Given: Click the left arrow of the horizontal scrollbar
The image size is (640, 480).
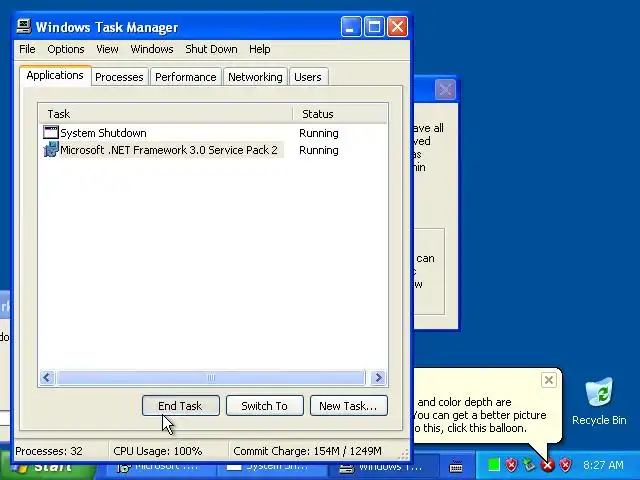Looking at the screenshot, I should [47, 378].
